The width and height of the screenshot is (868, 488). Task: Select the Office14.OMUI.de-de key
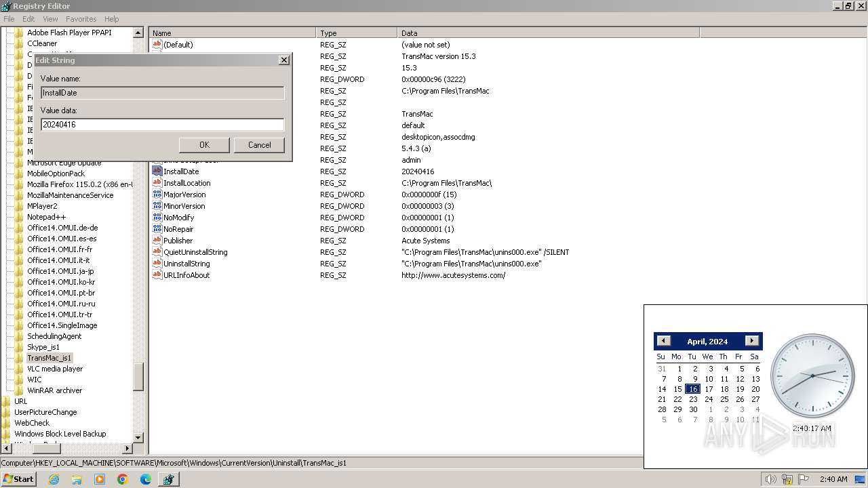click(x=62, y=228)
